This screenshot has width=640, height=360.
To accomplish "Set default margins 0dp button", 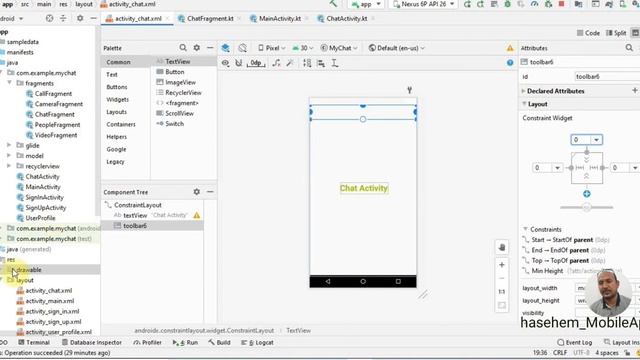I will [x=256, y=63].
